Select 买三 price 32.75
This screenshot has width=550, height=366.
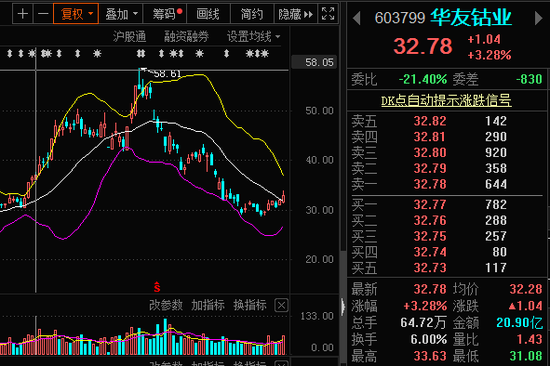point(430,236)
